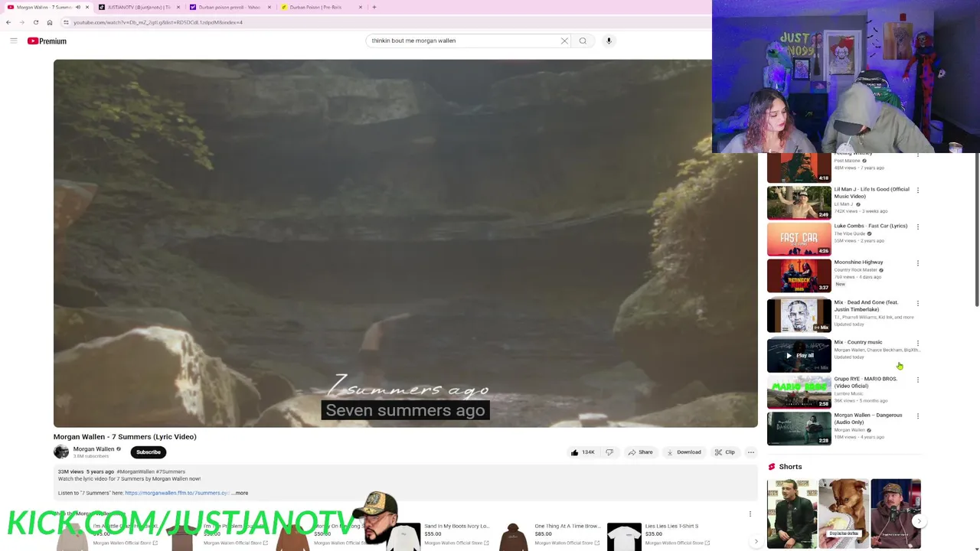This screenshot has width=980, height=551.
Task: Open the Post Malone video thumbnail
Action: click(799, 168)
